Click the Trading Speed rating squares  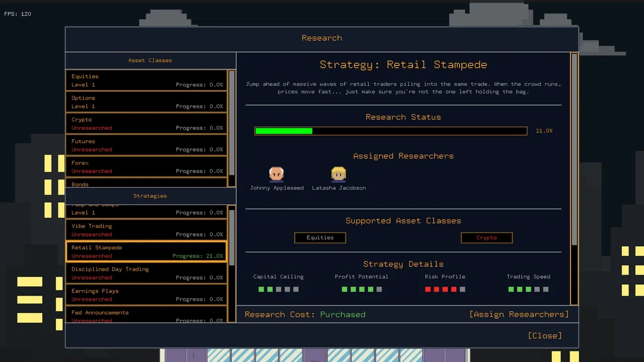click(x=528, y=289)
